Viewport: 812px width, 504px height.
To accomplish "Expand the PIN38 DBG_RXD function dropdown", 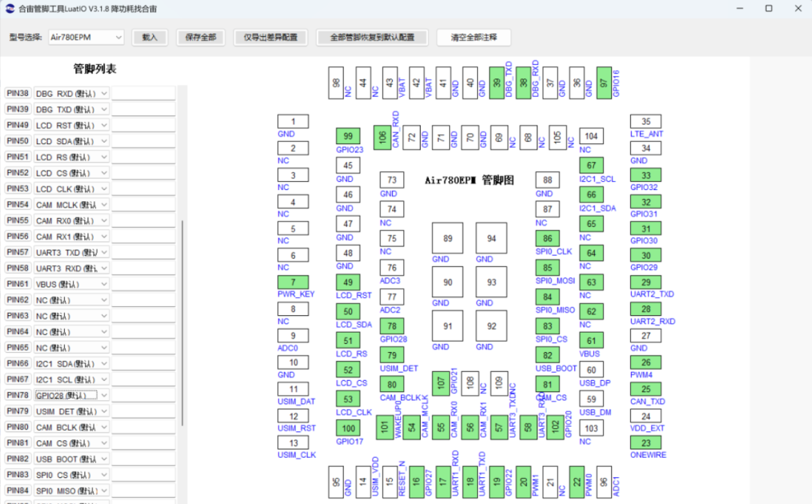I will (72, 93).
